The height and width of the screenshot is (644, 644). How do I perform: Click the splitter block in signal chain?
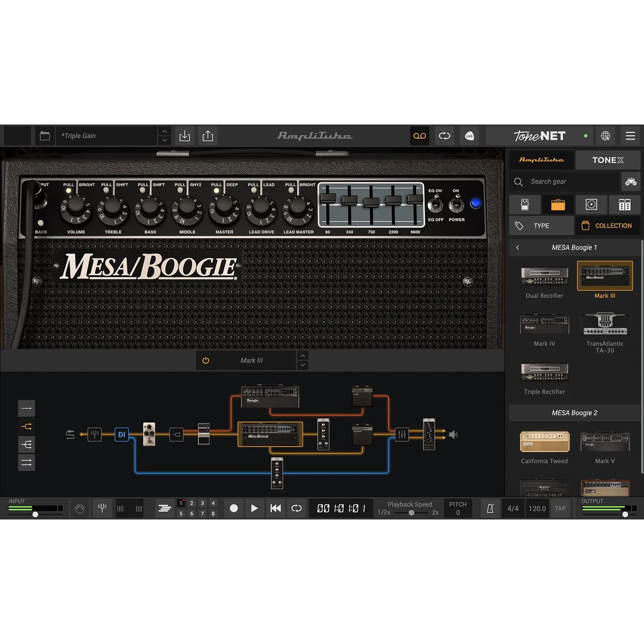click(x=176, y=434)
